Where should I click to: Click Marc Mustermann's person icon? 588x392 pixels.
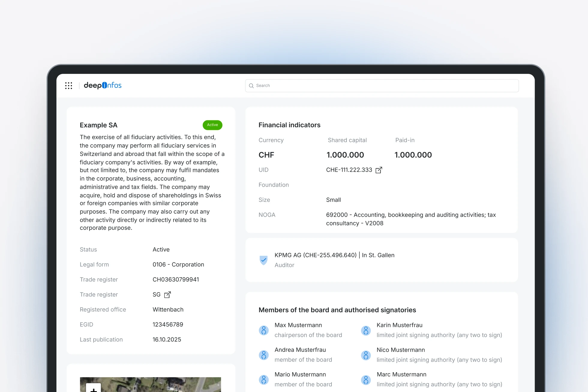[x=366, y=380]
